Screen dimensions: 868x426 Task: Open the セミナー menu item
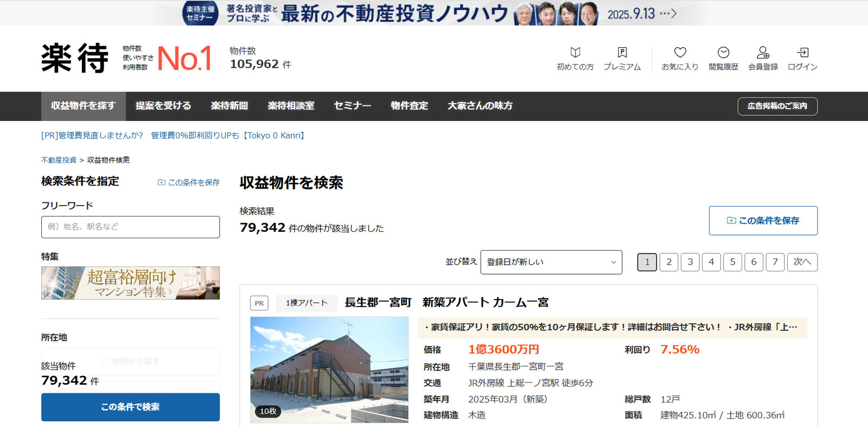click(353, 106)
